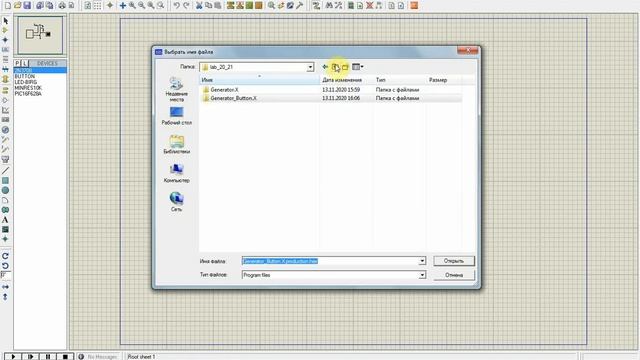Create new design from main toolbar
This screenshot has width=640, height=360.
[8, 5]
